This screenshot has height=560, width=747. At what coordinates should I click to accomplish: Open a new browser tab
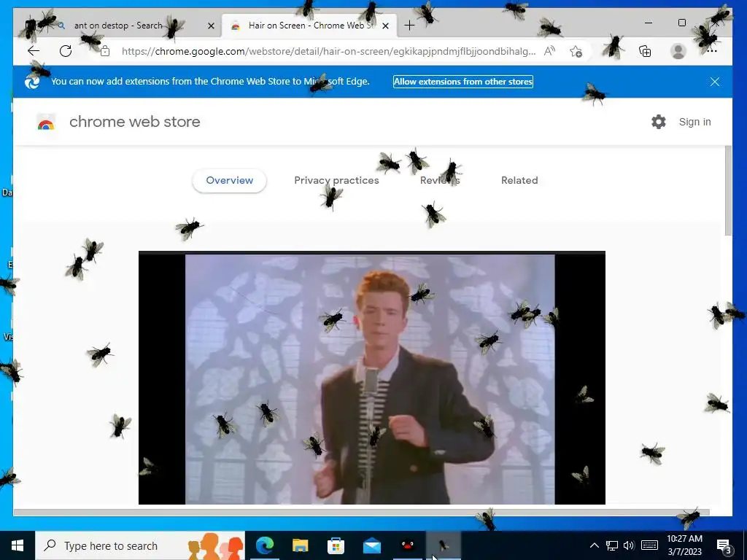(x=409, y=26)
